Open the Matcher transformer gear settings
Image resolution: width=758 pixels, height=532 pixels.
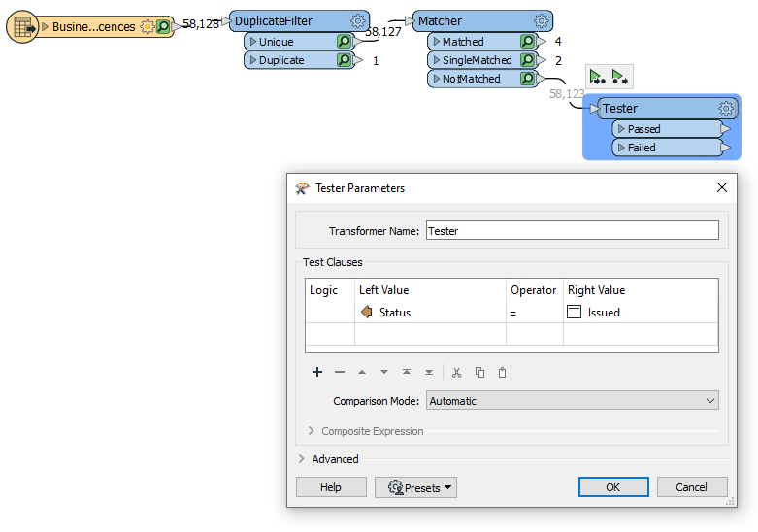(x=542, y=20)
